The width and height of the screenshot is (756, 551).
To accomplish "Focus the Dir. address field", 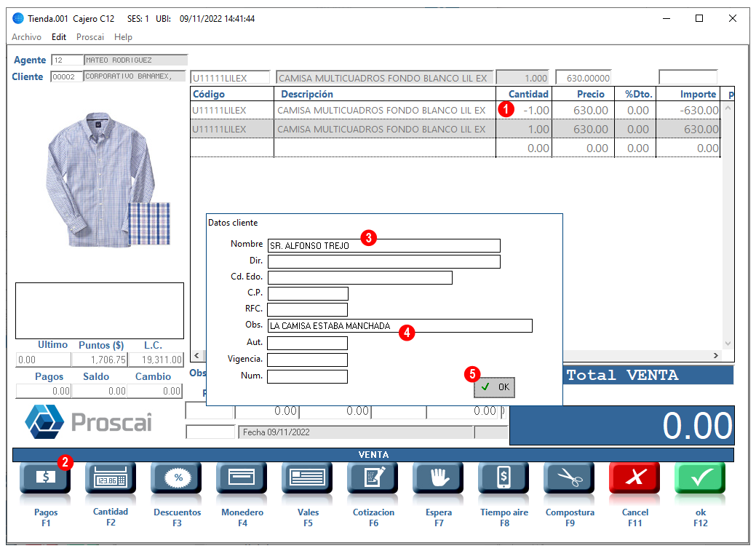I will coord(383,261).
